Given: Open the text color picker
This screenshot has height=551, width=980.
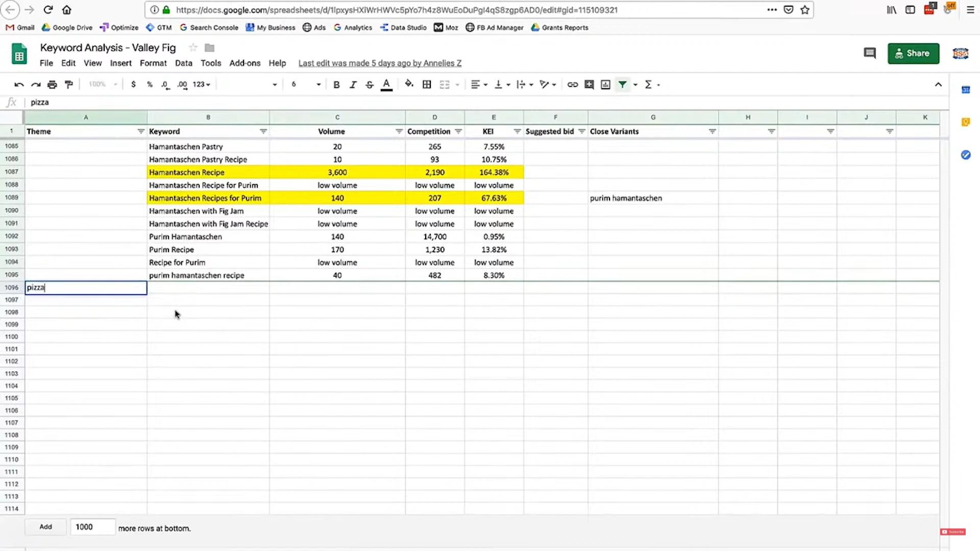Looking at the screenshot, I should [x=386, y=85].
